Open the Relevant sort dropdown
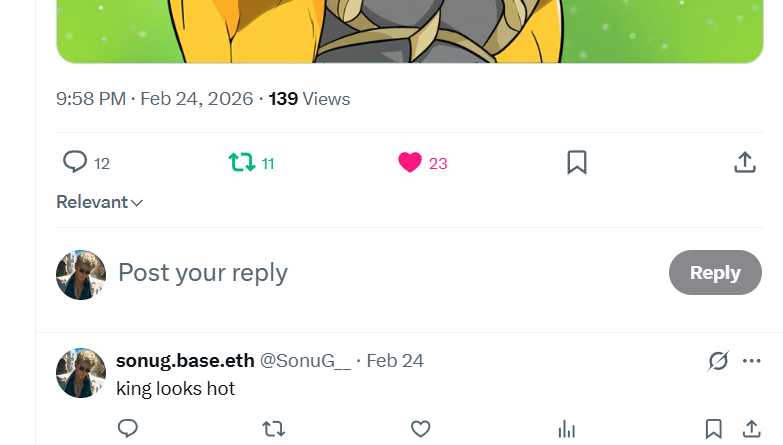 [x=99, y=202]
